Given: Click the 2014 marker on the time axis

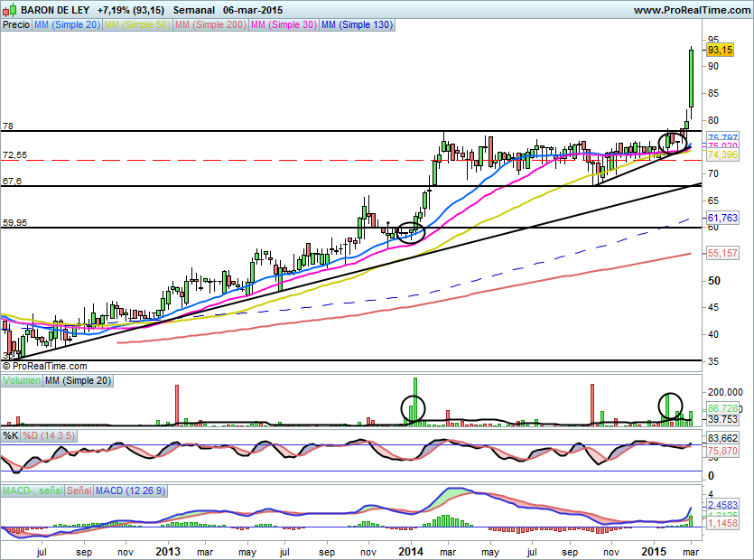Looking at the screenshot, I should click(412, 551).
